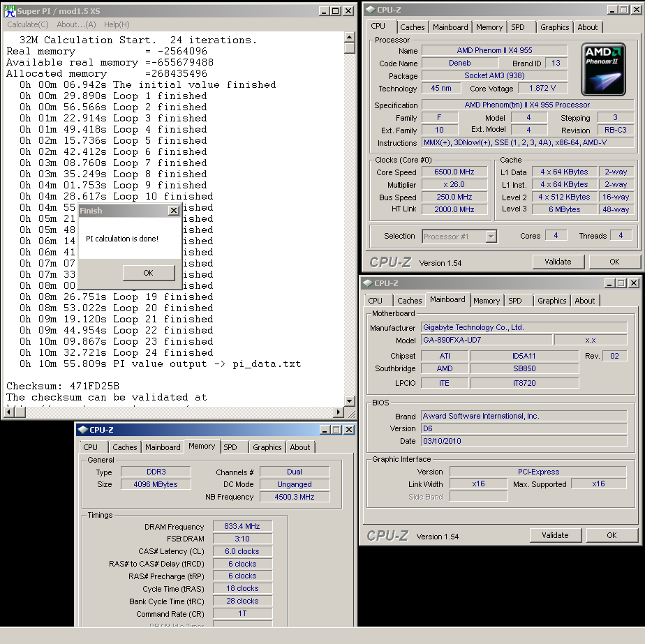Click the top CPU-Z window title icon

point(370,10)
